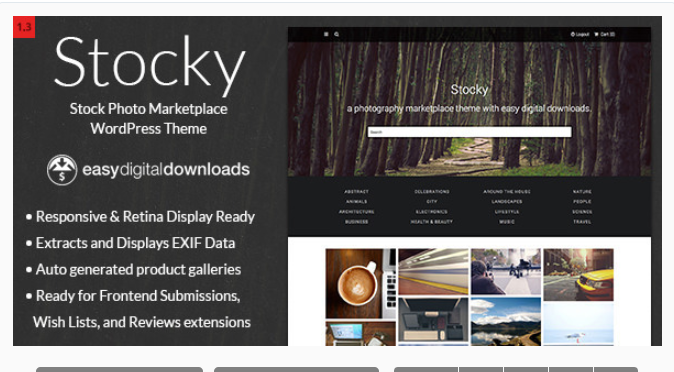674x372 pixels.
Task: Choose the Nature category
Action: (582, 191)
